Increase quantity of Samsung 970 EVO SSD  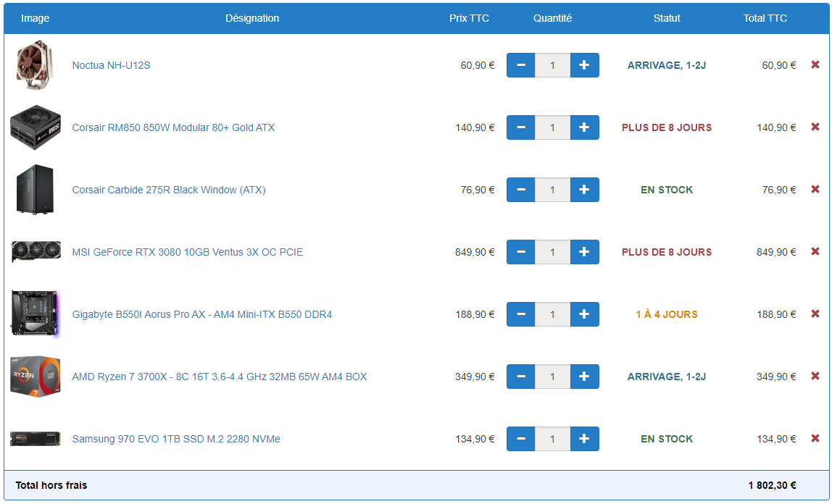(584, 439)
